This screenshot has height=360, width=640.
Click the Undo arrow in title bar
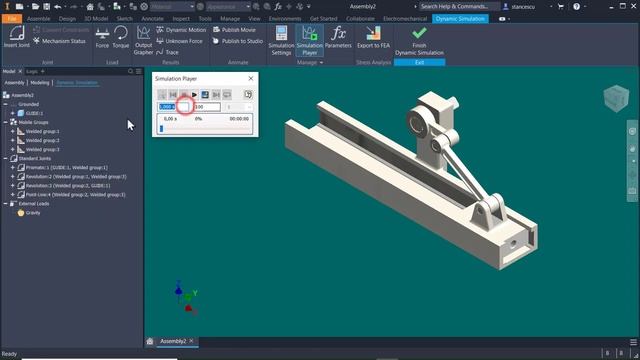point(58,7)
